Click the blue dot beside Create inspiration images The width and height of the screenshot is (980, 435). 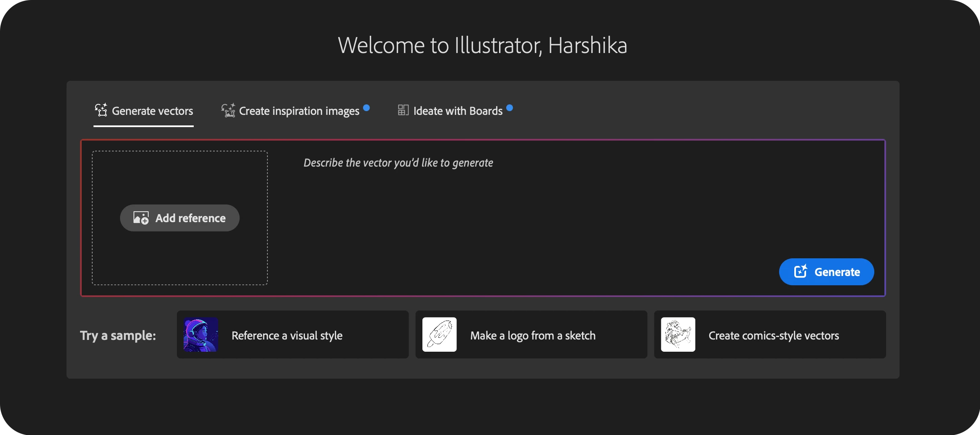coord(366,108)
